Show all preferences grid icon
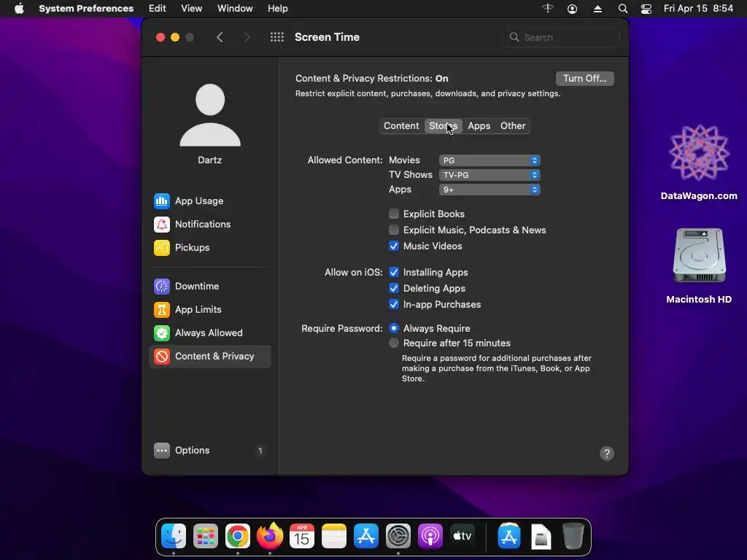 pos(276,37)
